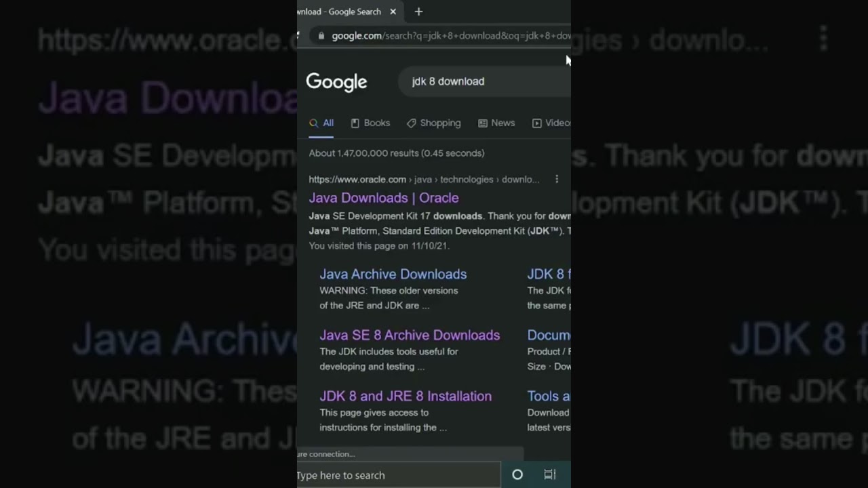Click the results count text 'About 1,47,00,000 results'
The height and width of the screenshot is (488, 868).
click(397, 153)
